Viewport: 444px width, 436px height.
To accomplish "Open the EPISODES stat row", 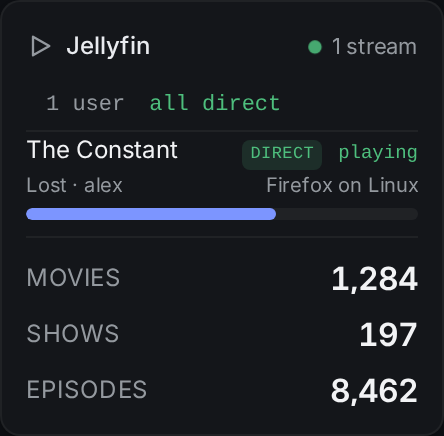I will (222, 390).
